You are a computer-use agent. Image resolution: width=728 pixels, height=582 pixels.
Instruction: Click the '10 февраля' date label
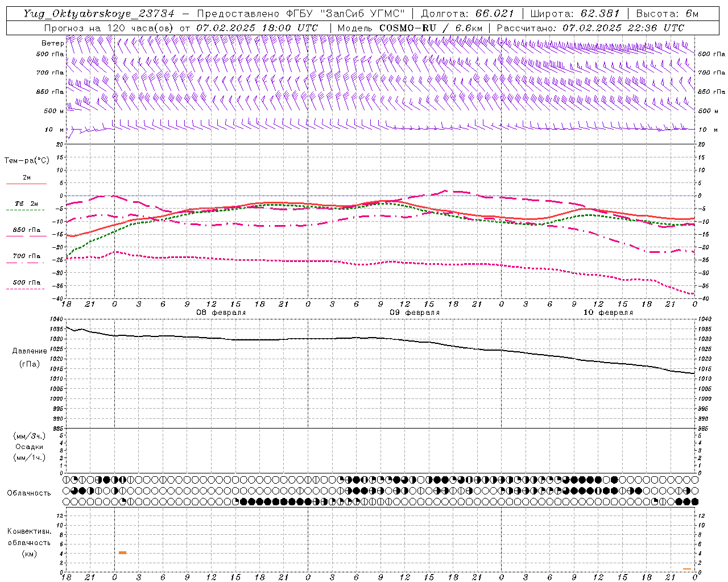[x=608, y=313]
